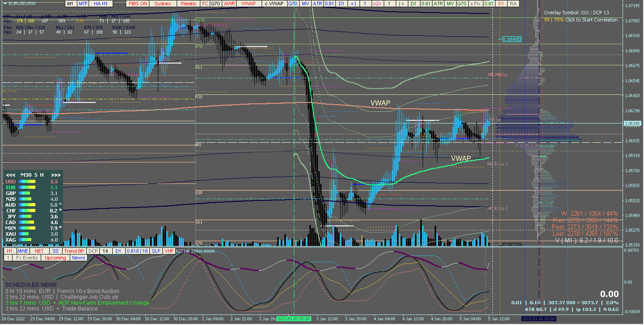
Task: Open the MTF timeframe selector
Action: point(83,4)
